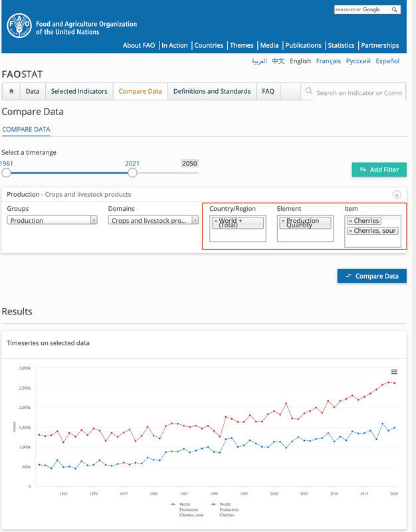Screen dimensions: 416x532
Task: Remove the Cherries item tag
Action: [x=351, y=221]
